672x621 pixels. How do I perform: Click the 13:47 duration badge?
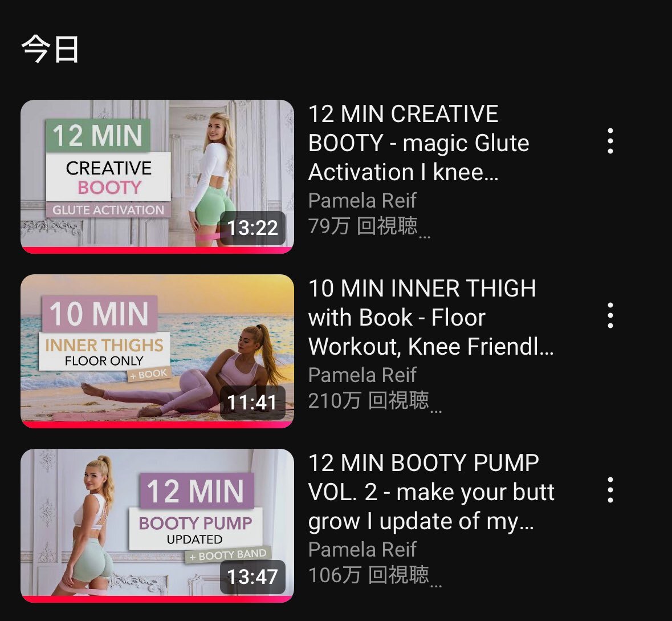252,577
